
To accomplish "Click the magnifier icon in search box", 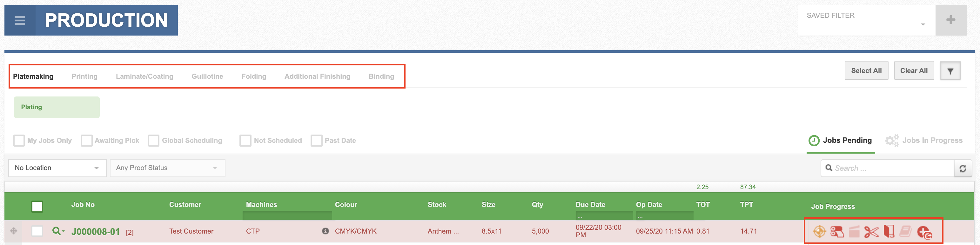I will (x=829, y=168).
